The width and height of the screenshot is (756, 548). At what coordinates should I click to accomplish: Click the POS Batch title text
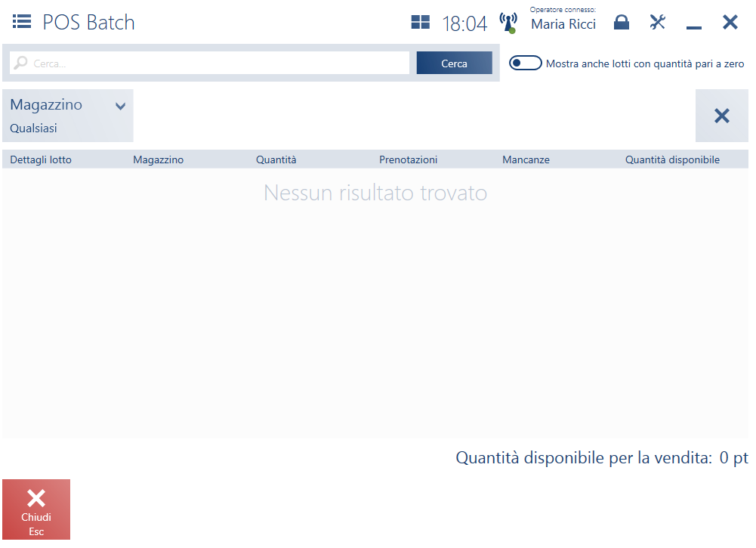(88, 22)
